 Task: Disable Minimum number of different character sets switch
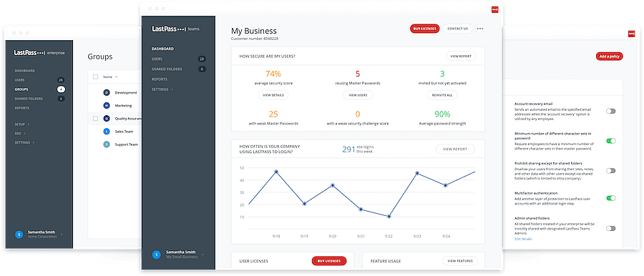[611, 141]
